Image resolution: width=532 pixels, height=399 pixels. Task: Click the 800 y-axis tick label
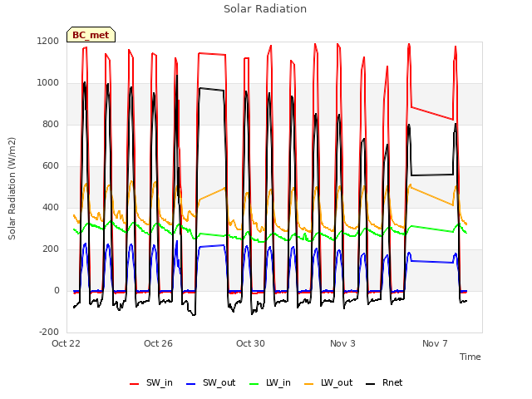coord(51,125)
